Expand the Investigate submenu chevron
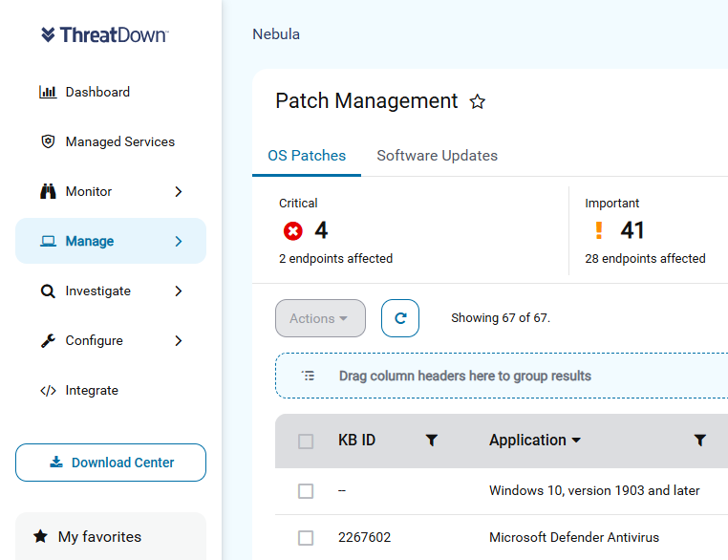The width and height of the screenshot is (728, 560). coord(179,291)
